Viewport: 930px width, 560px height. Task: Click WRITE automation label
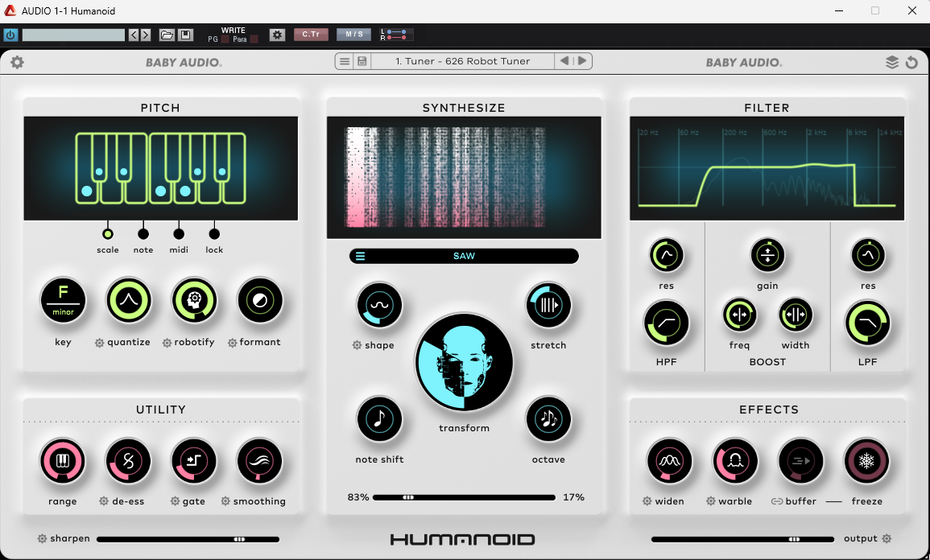233,31
